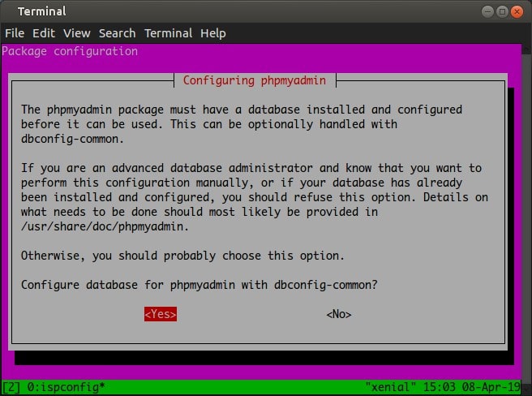This screenshot has width=532, height=396.
Task: Choose the <No> button
Action: tap(339, 314)
